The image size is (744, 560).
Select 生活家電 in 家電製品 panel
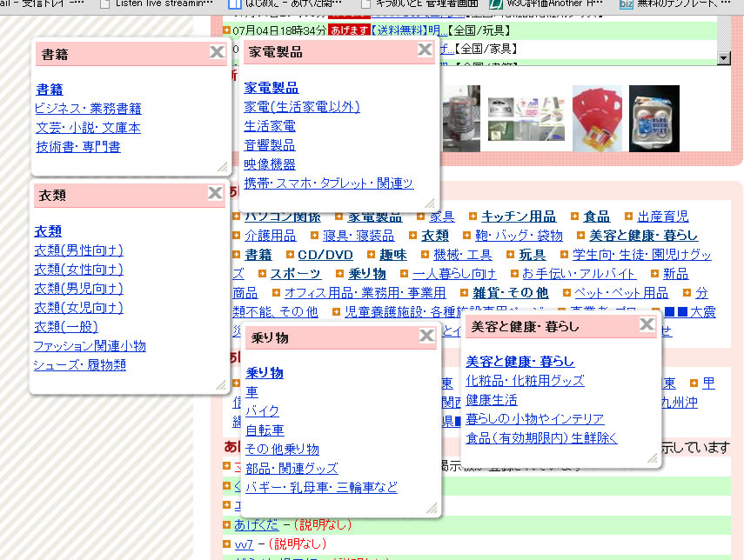270,126
